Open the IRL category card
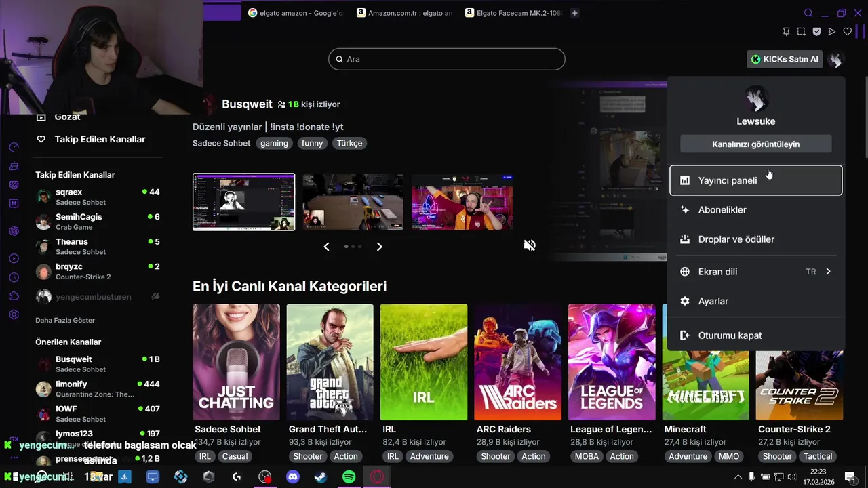Viewport: 868px width, 488px height. [x=424, y=362]
